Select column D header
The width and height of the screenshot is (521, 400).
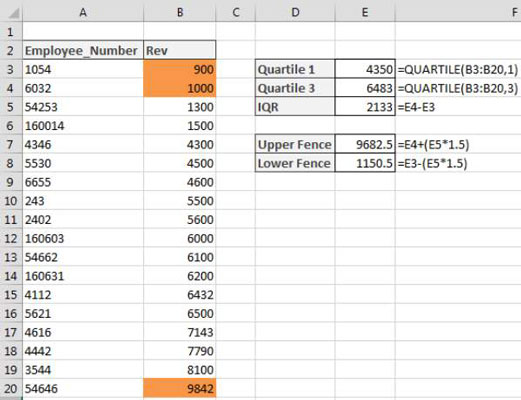pos(295,13)
